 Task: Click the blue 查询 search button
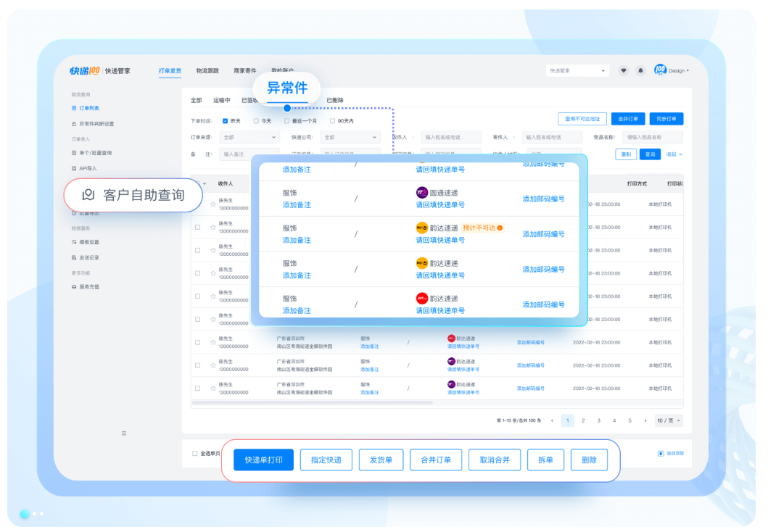pos(650,154)
